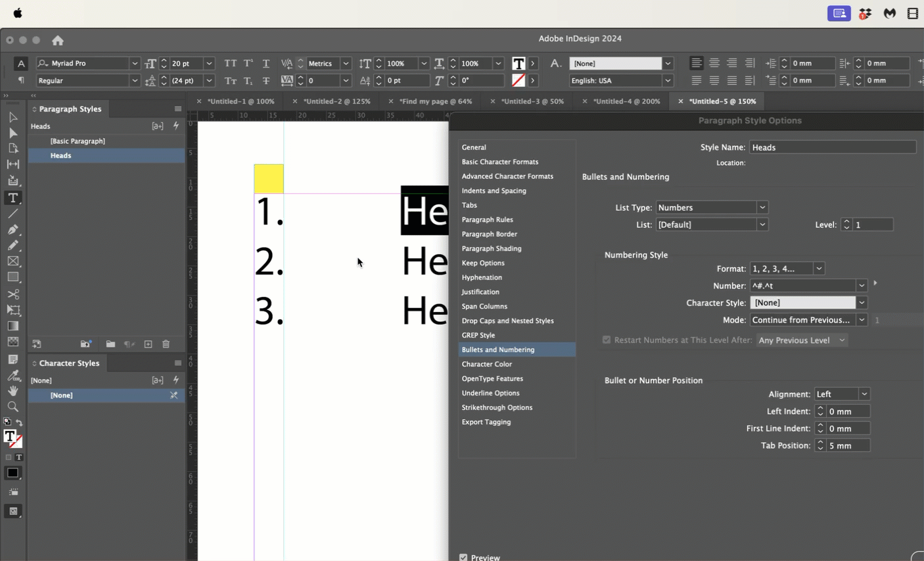Select the Line tool
The image size is (924, 561).
pyautogui.click(x=12, y=214)
